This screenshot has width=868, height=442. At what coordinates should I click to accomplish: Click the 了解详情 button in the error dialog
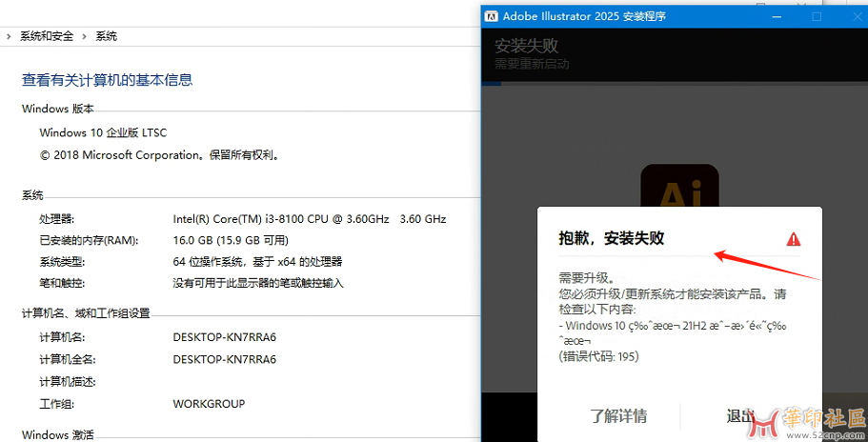click(618, 416)
